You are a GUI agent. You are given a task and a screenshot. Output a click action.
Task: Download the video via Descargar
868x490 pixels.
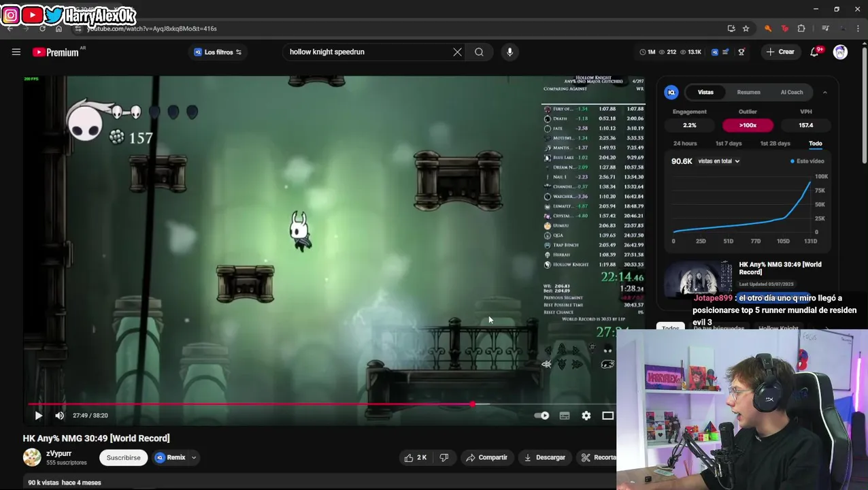click(544, 457)
